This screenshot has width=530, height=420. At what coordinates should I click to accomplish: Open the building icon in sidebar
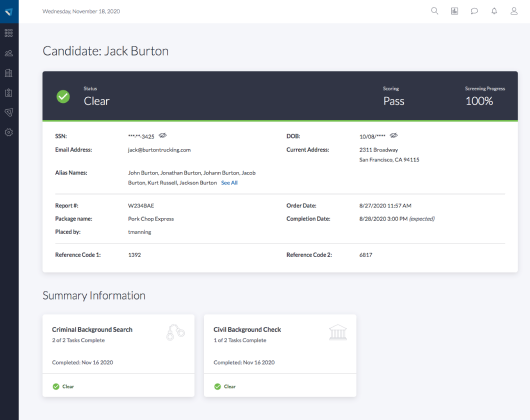point(9,73)
